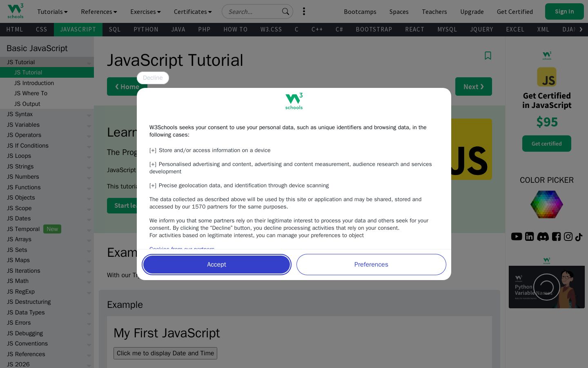This screenshot has height=368, width=588.
Task: Select the JS Tutorial sidebar item
Action: coord(47,72)
